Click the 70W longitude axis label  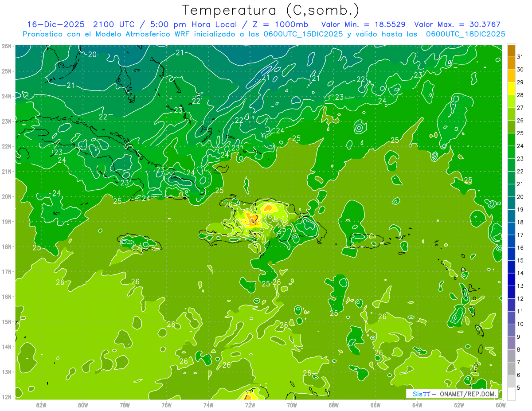point(292,405)
